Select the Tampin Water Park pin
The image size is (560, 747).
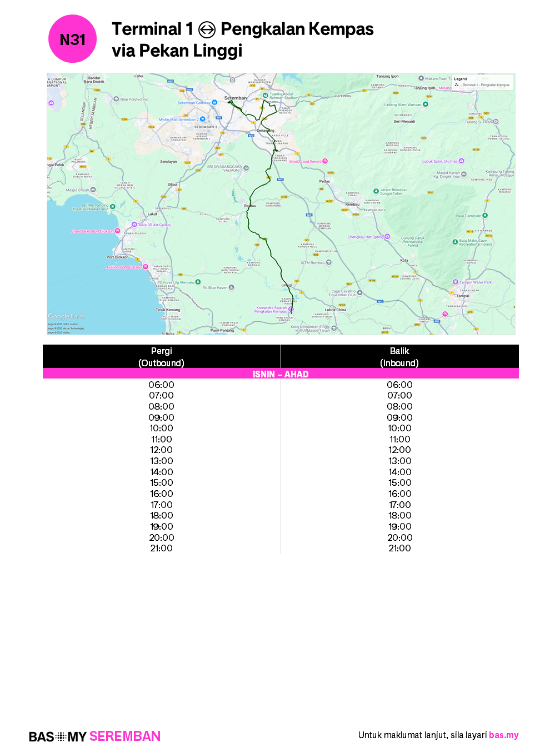pyautogui.click(x=456, y=282)
